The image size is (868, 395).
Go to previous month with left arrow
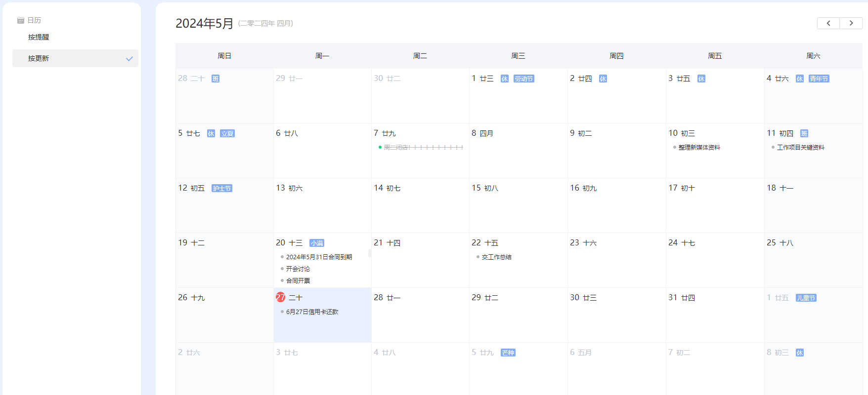pos(828,23)
